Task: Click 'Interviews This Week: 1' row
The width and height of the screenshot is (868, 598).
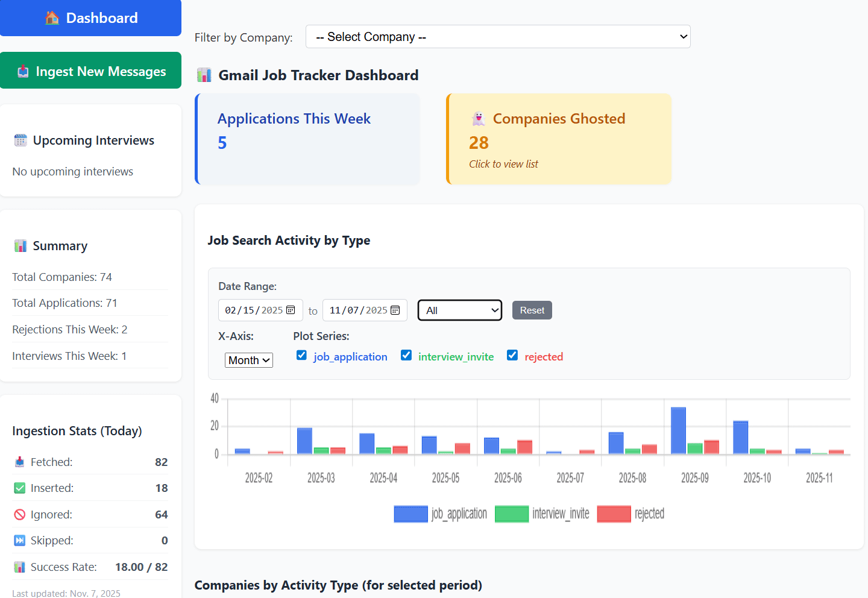Action: (x=90, y=356)
